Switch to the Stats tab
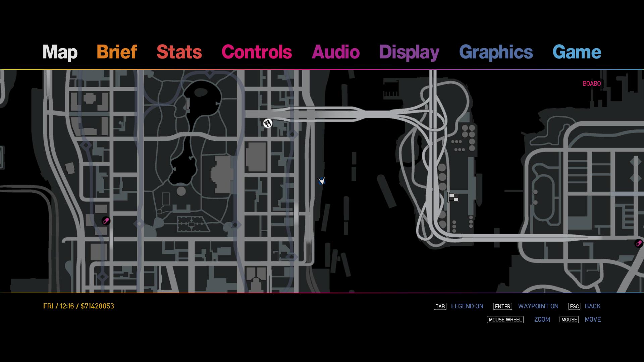 179,52
